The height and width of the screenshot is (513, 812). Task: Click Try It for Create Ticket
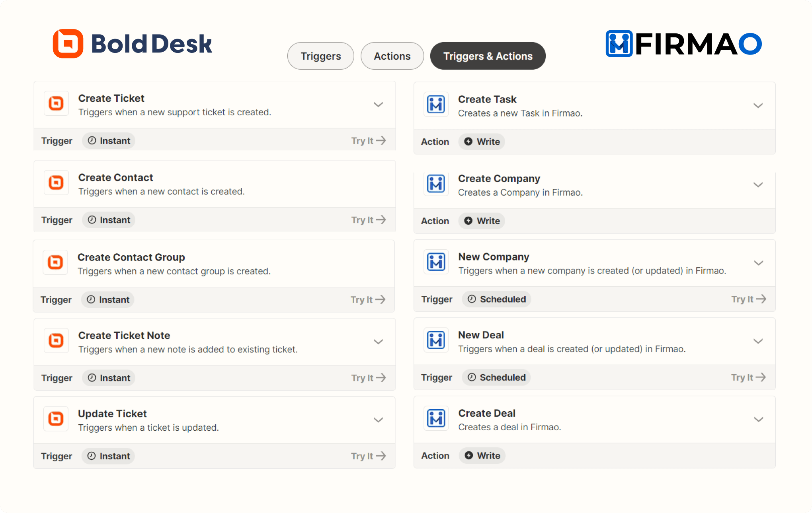[369, 141]
